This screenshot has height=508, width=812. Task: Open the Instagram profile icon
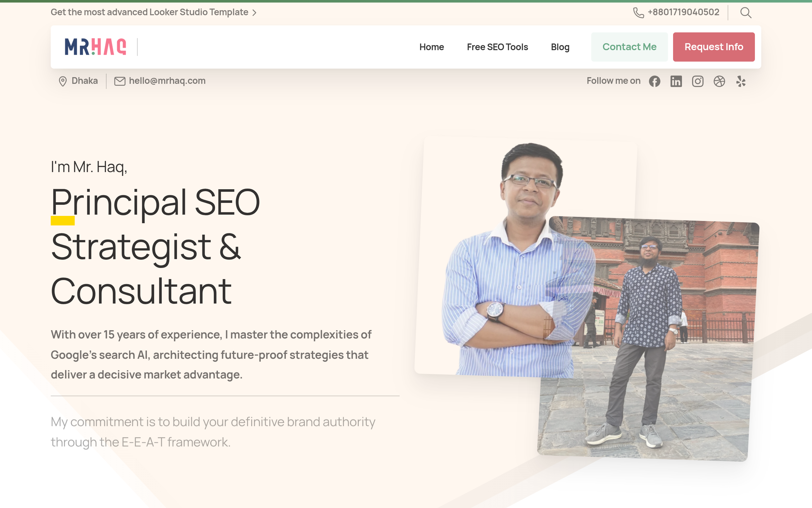[697, 81]
